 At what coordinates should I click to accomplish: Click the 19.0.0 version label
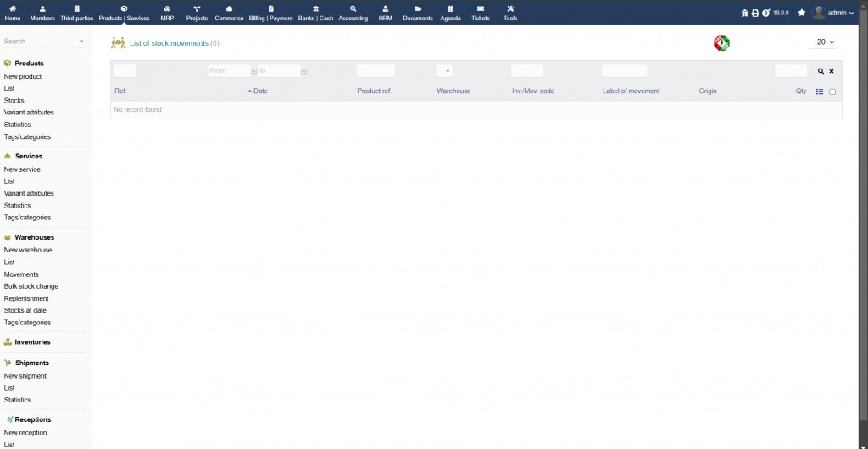point(781,13)
